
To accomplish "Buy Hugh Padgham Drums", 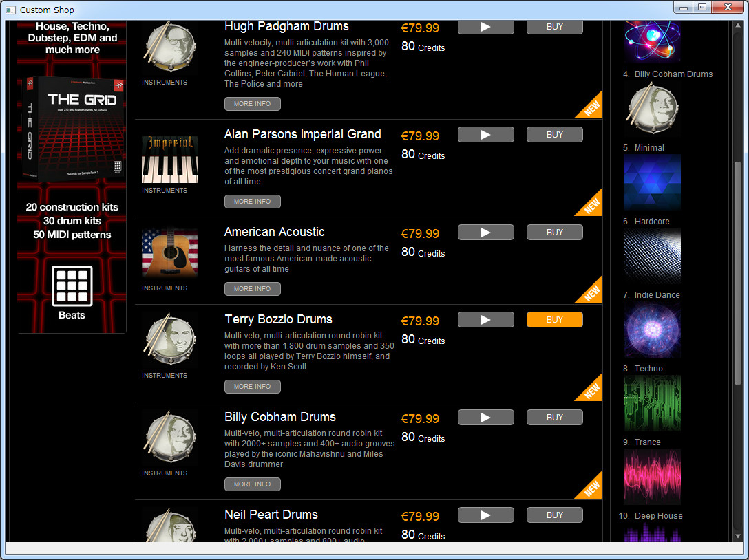I will [555, 28].
